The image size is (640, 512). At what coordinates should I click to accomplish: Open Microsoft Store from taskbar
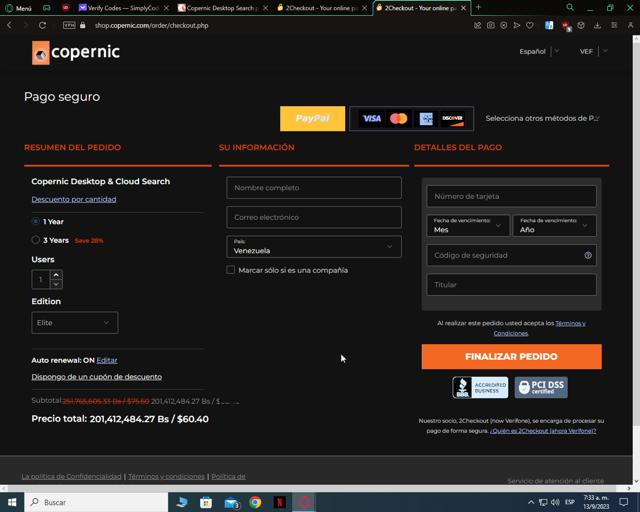pyautogui.click(x=206, y=502)
